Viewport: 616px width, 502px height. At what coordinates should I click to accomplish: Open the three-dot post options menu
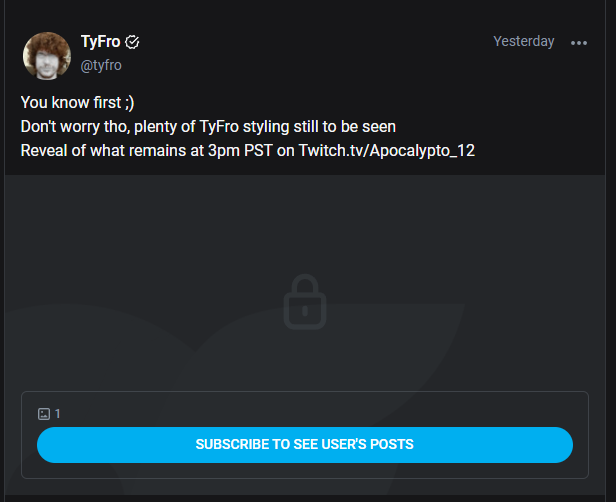(x=579, y=43)
